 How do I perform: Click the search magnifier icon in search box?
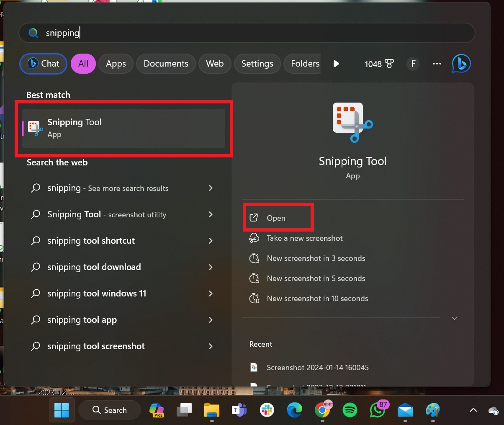pos(33,33)
